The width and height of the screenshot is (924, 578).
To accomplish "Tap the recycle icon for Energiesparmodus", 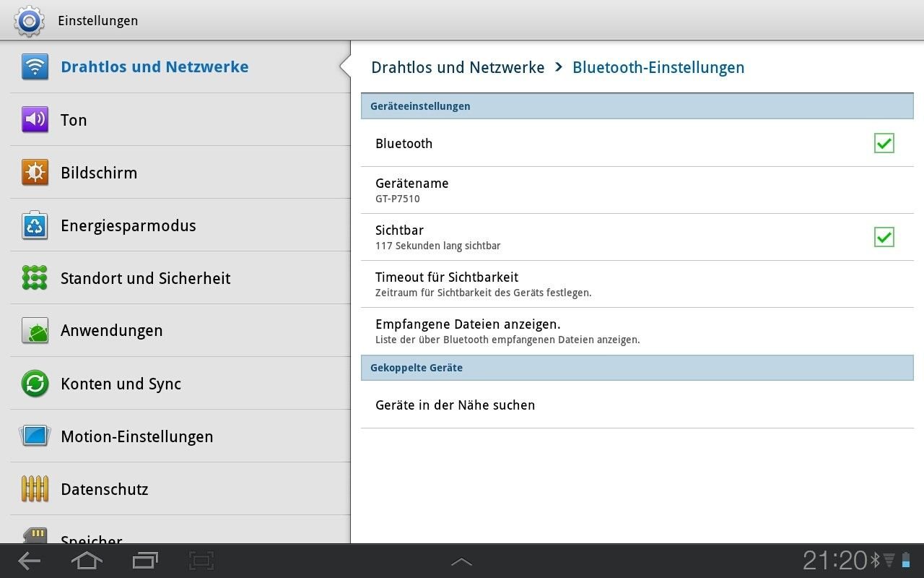I will tap(35, 225).
